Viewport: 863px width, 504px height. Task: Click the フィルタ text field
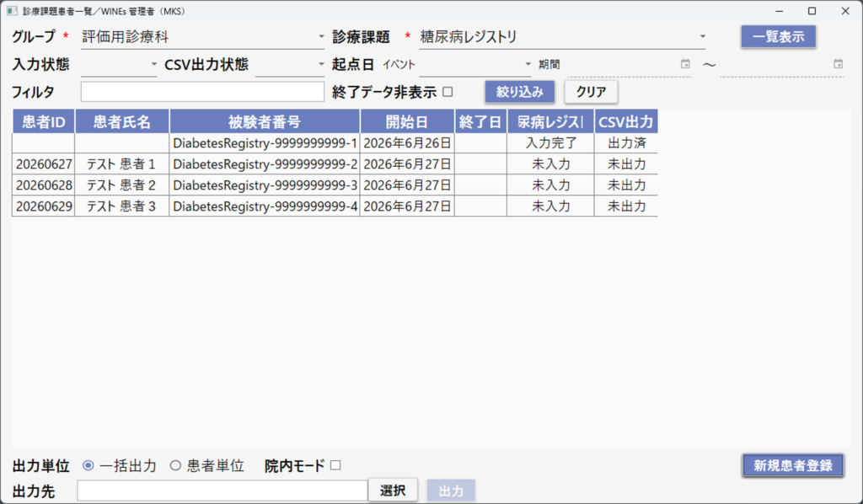(x=202, y=92)
